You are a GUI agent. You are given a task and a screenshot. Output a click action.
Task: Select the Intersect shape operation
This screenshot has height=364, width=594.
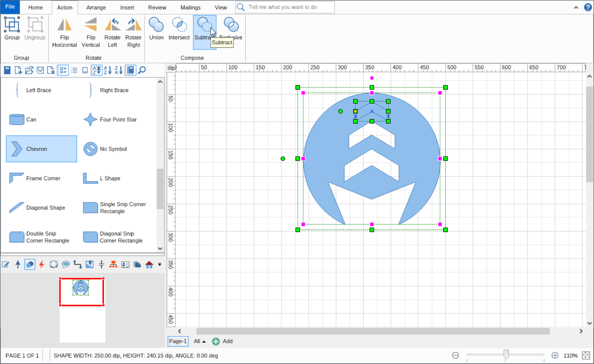179,30
